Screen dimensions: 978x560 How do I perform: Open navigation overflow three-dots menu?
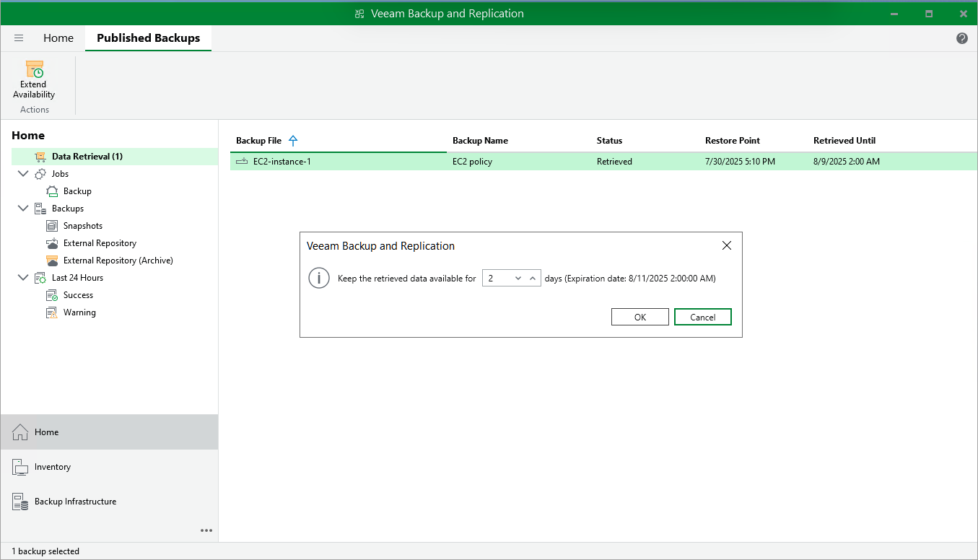point(206,530)
